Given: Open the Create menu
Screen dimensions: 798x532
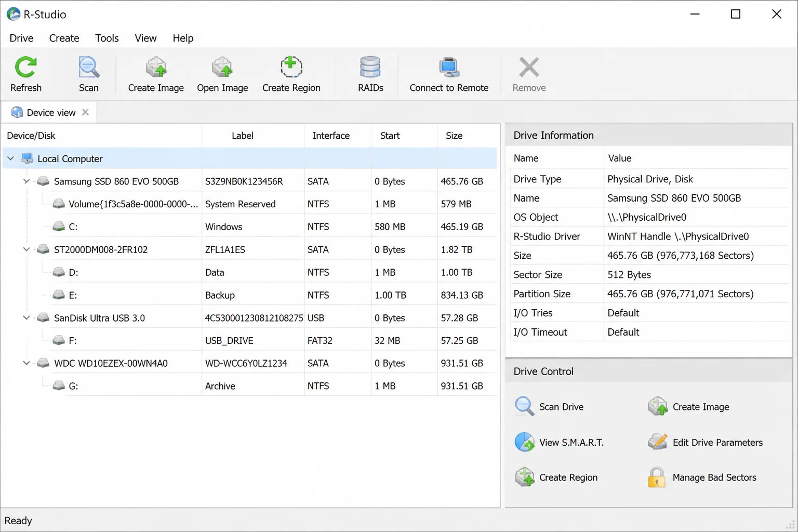Looking at the screenshot, I should pyautogui.click(x=64, y=38).
